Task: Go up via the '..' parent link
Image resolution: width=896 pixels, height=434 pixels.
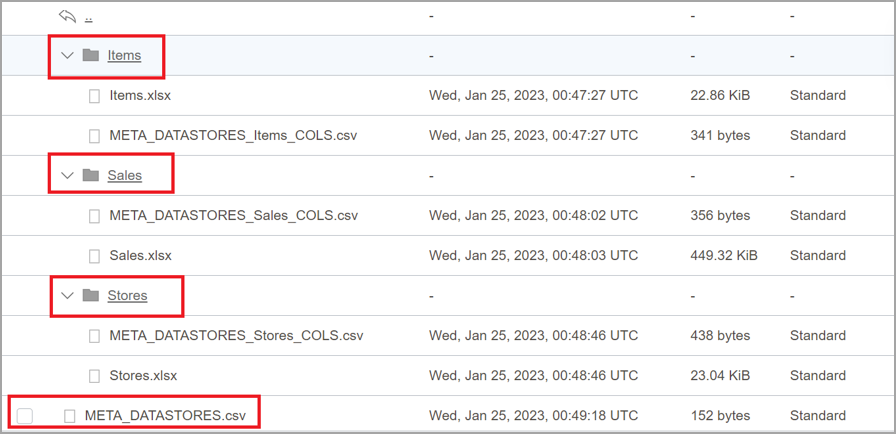Action: 89,17
